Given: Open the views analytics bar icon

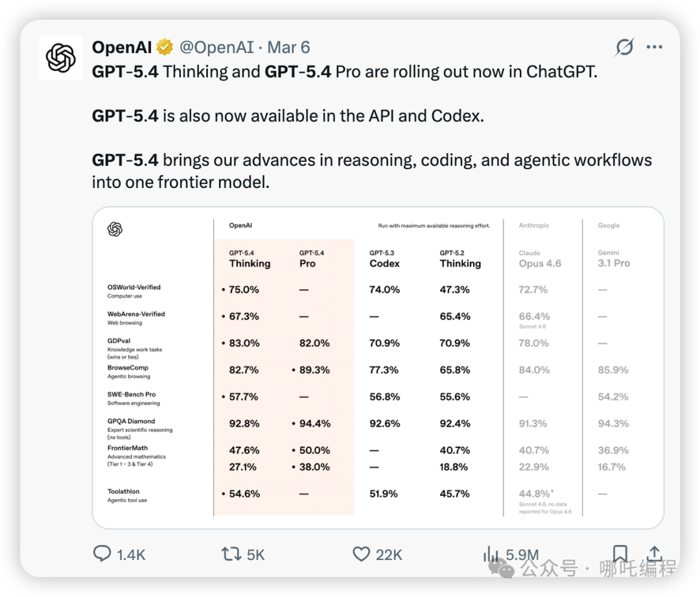Looking at the screenshot, I should coord(491,554).
